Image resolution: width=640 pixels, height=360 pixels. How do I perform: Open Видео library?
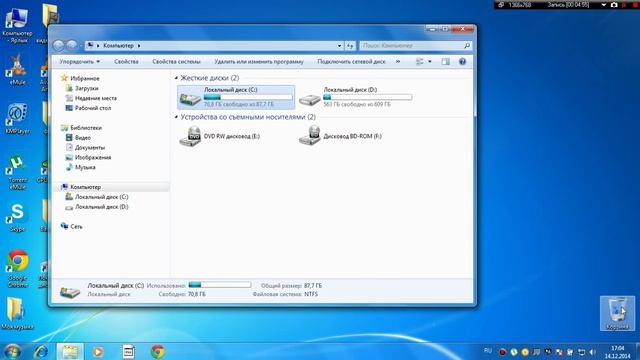[82, 138]
